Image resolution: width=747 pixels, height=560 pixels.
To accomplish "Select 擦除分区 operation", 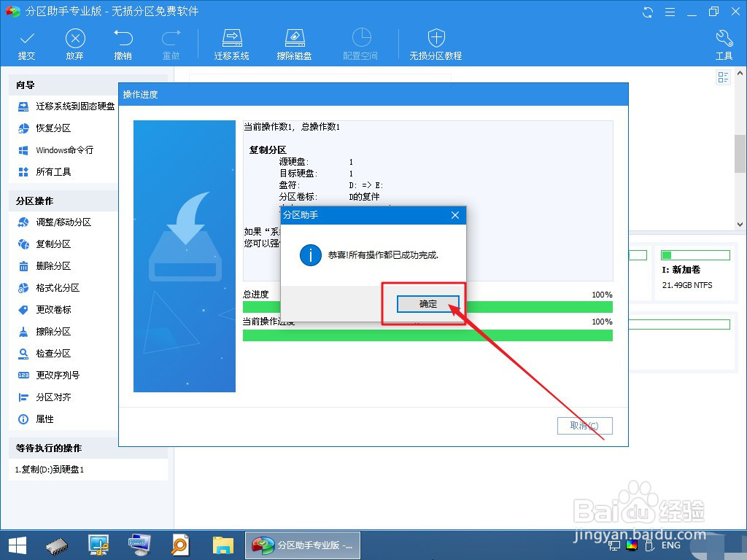I will click(x=44, y=332).
